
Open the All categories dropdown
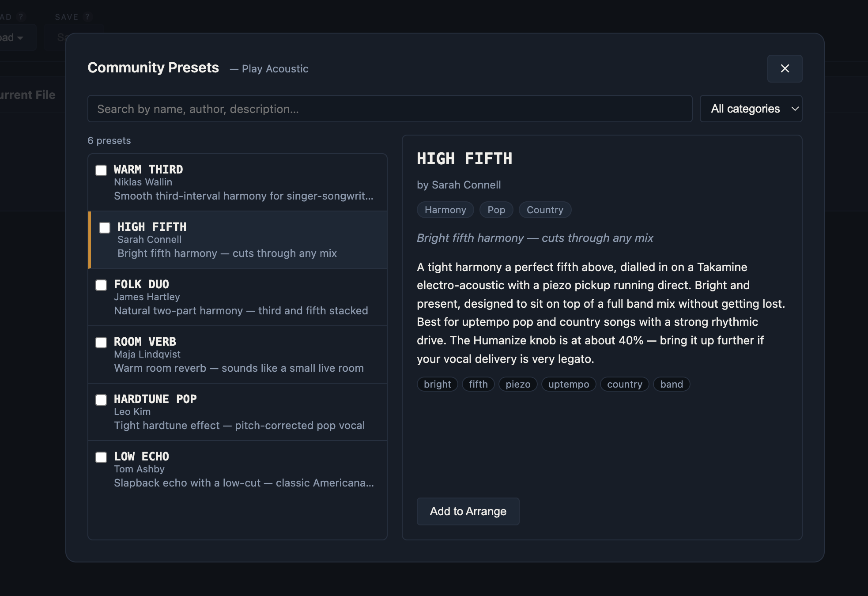click(751, 109)
